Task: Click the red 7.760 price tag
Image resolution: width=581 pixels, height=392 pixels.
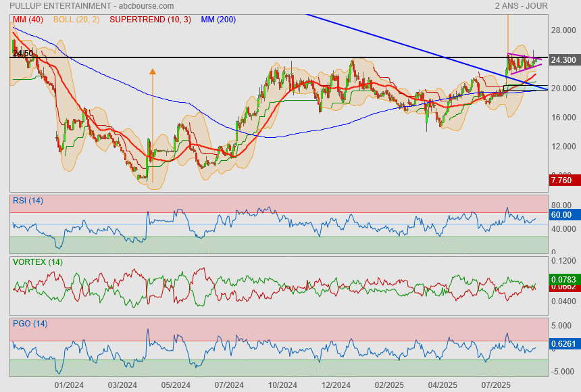Action: pos(562,180)
